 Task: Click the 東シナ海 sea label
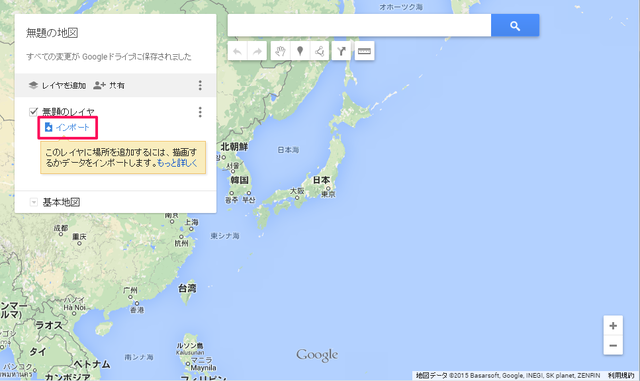(x=225, y=236)
